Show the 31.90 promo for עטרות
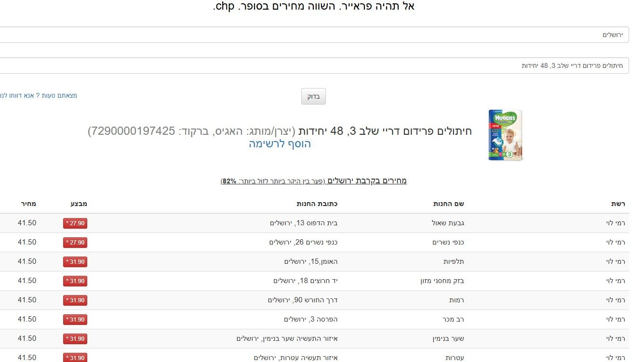The image size is (644, 362). [75, 358]
